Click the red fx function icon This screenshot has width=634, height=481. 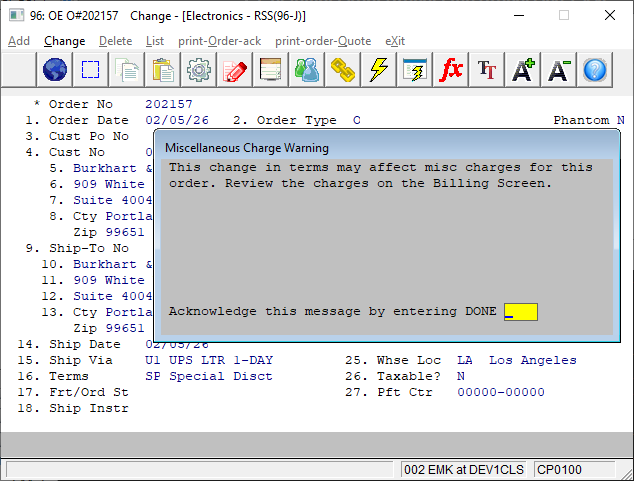451,70
